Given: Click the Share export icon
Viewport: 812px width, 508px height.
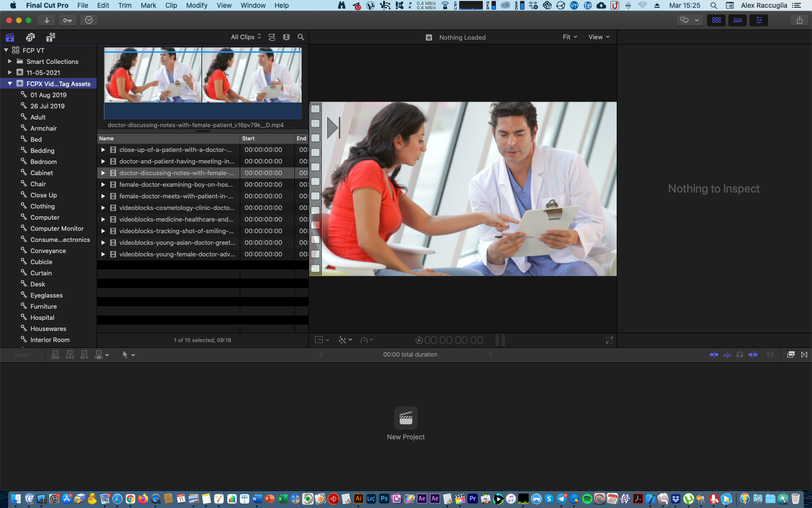Looking at the screenshot, I should (x=799, y=20).
